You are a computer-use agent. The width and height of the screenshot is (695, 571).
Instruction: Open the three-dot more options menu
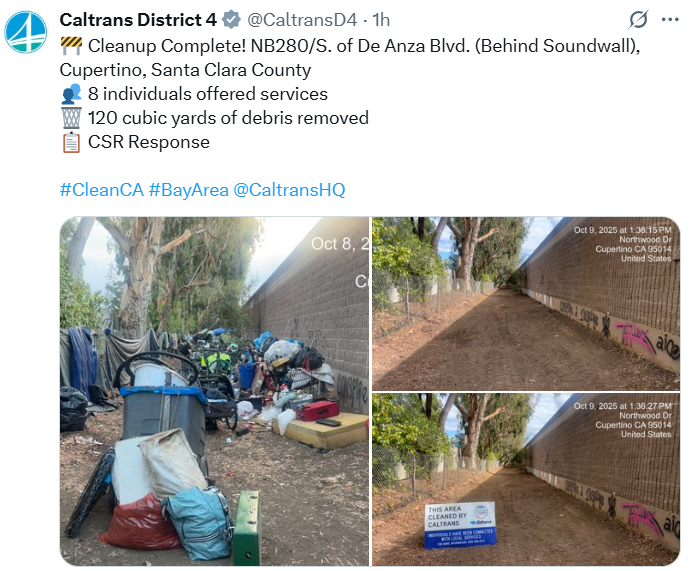click(x=670, y=20)
